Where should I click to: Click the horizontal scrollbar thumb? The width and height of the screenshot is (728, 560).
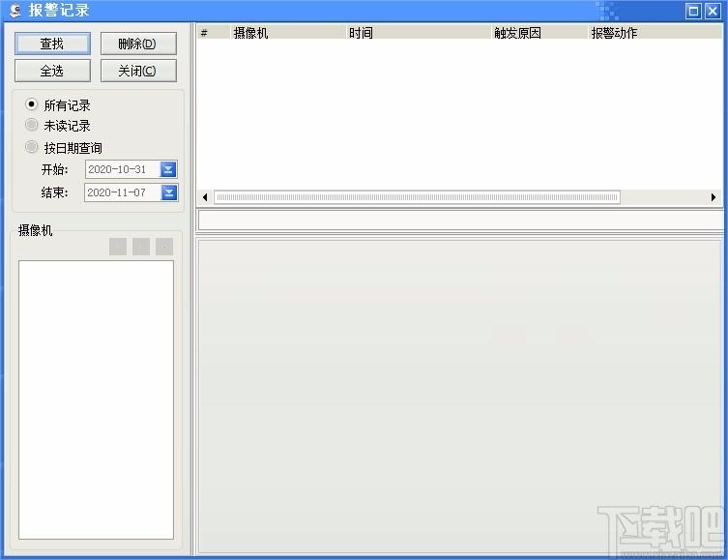417,197
